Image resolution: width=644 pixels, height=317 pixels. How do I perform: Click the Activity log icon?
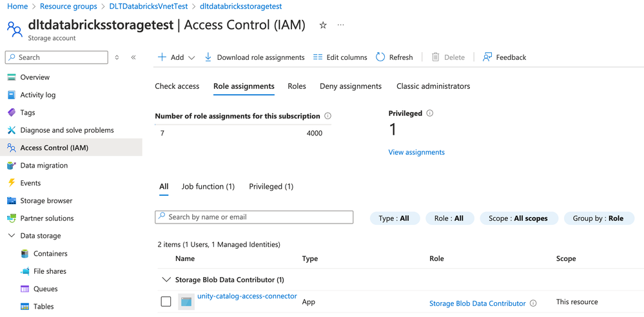[12, 95]
